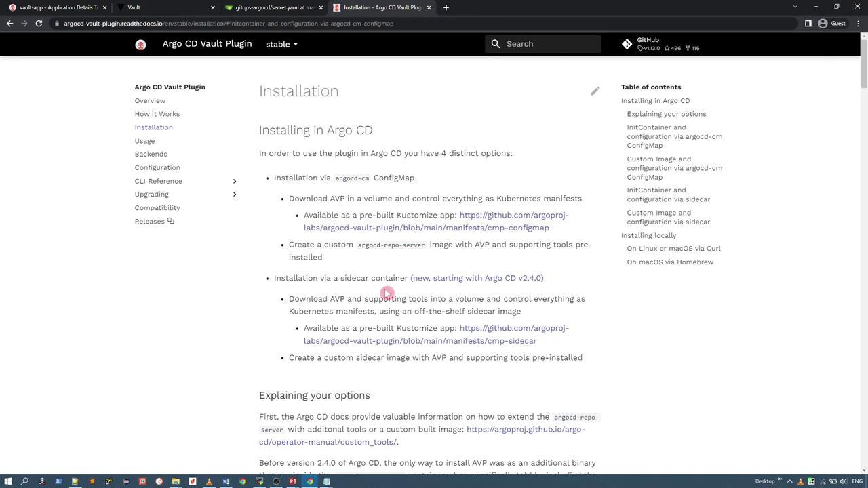Close the gitops-argocd/secret.yaml tab
Image resolution: width=868 pixels, height=488 pixels.
tap(321, 7)
